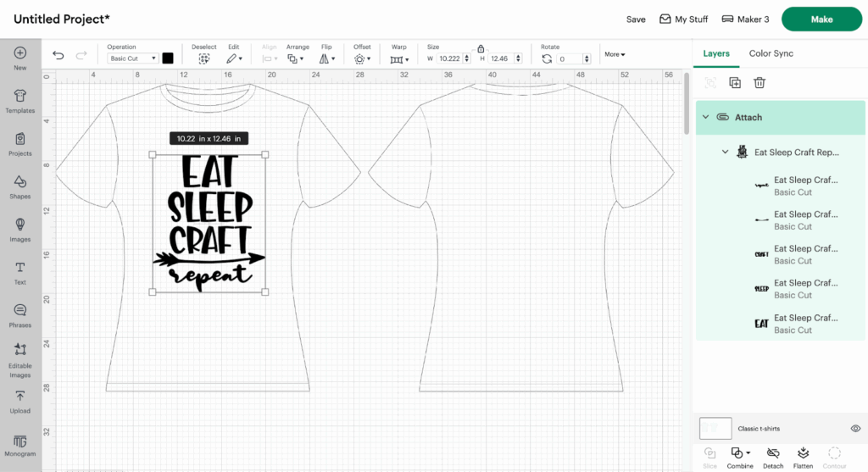Switch to the Color Sync tab

(x=771, y=53)
